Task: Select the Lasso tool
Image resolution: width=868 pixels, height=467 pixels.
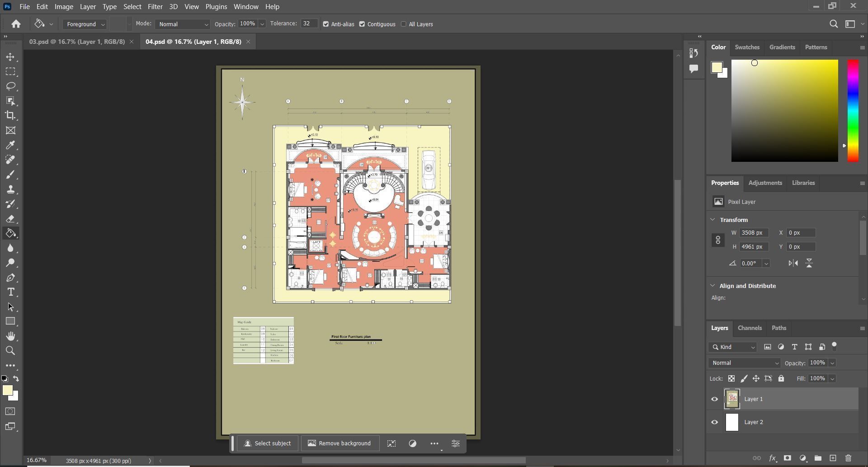Action: pos(10,86)
